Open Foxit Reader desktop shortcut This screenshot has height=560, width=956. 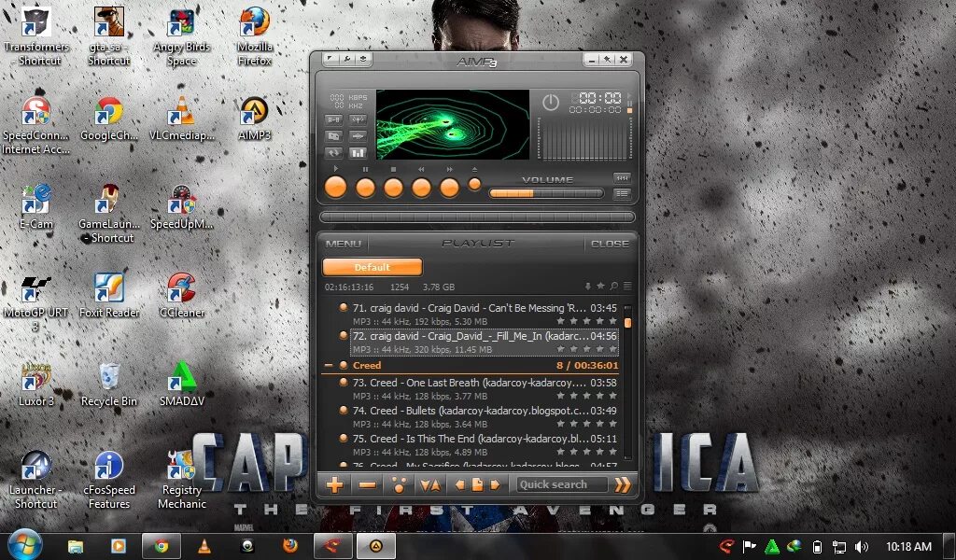point(109,296)
